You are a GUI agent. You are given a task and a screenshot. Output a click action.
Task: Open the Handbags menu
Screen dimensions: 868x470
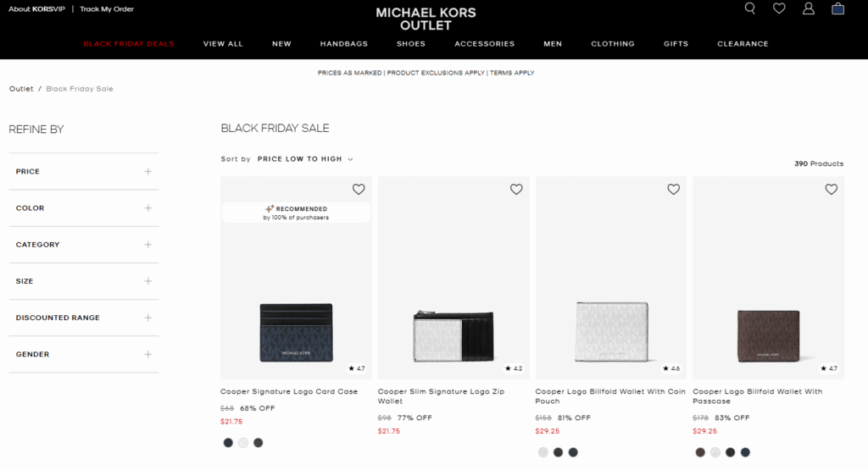pos(342,44)
